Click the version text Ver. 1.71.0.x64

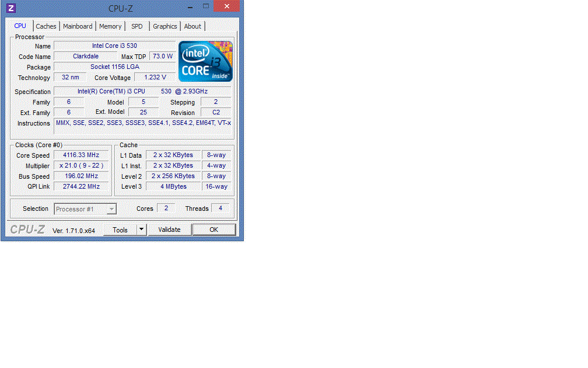[x=73, y=231]
